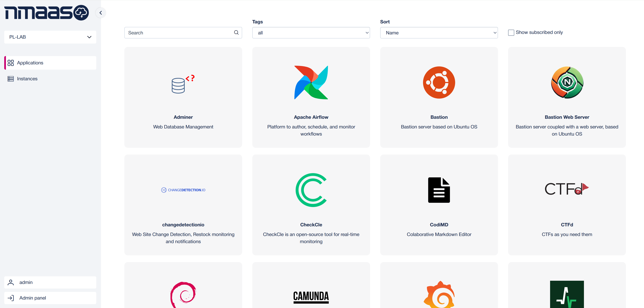This screenshot has height=308, width=644.
Task: Click the search magnifier icon
Action: 236,33
